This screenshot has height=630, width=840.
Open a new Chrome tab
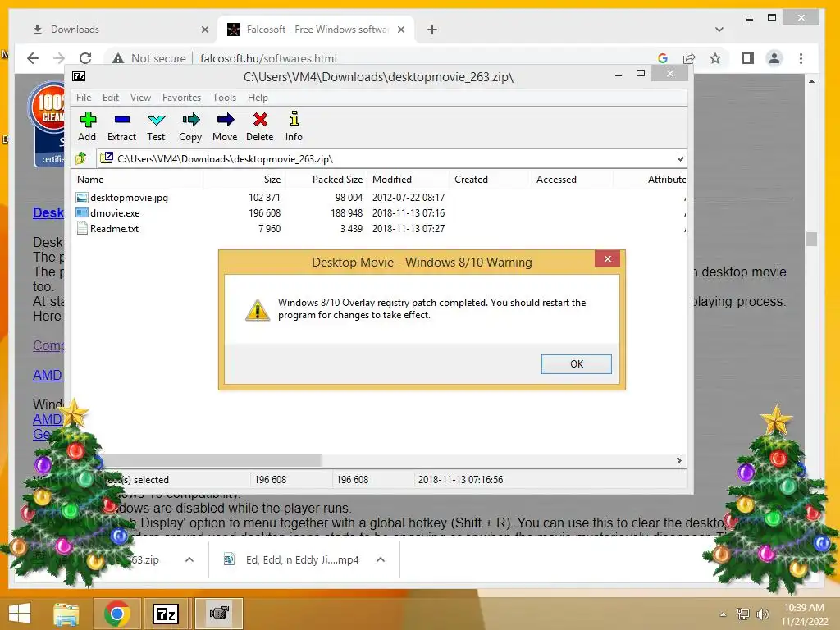point(431,30)
